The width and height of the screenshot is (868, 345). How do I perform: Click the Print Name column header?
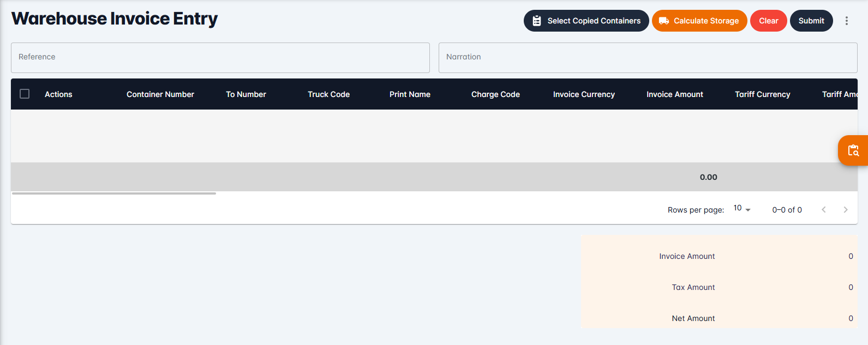pos(410,94)
